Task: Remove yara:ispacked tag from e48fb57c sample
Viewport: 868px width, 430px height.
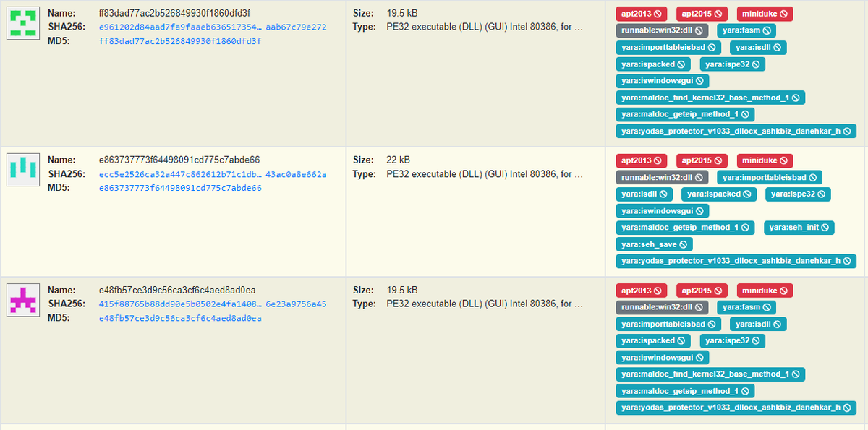Action: click(x=681, y=340)
